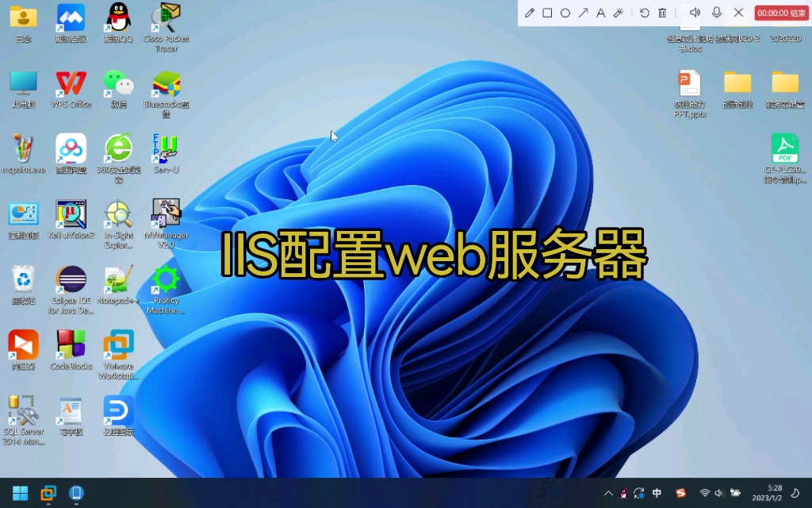Viewport: 812px width, 508px height.
Task: Select the CodeBlocks shortcut
Action: (x=71, y=350)
